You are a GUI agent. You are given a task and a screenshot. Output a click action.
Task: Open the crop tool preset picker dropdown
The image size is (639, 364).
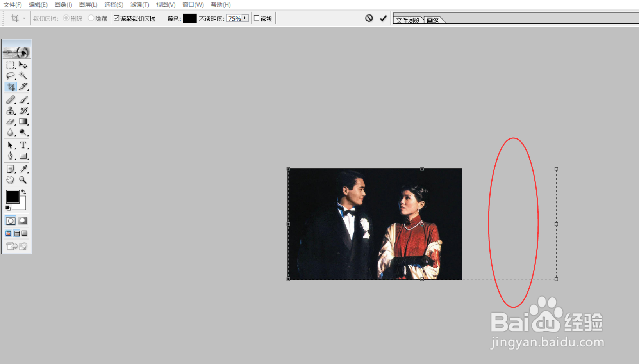click(x=24, y=18)
